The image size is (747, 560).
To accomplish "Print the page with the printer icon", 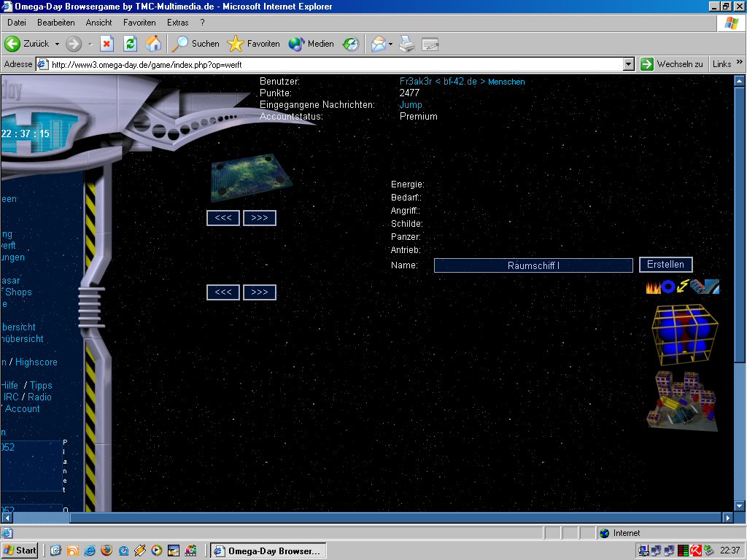I will [x=407, y=44].
